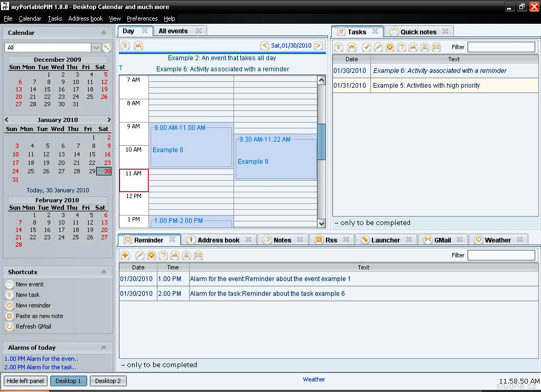Image resolution: width=541 pixels, height=392 pixels.
Task: Open the Preferences menu
Action: [142, 18]
